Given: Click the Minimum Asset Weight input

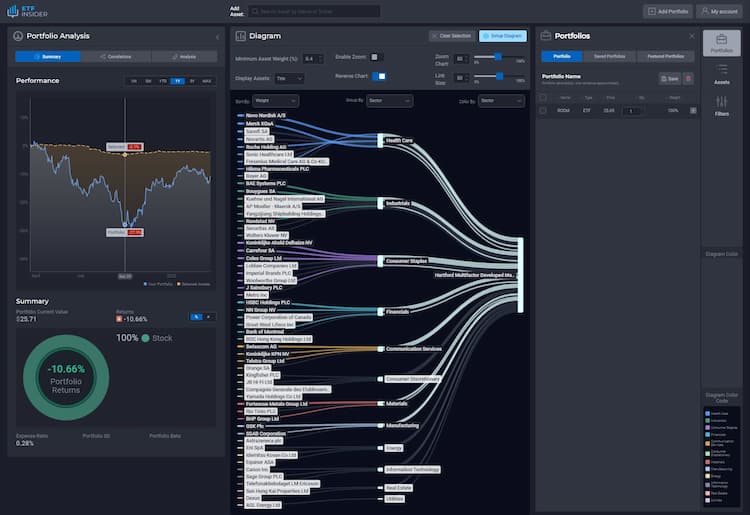Looking at the screenshot, I should point(313,59).
